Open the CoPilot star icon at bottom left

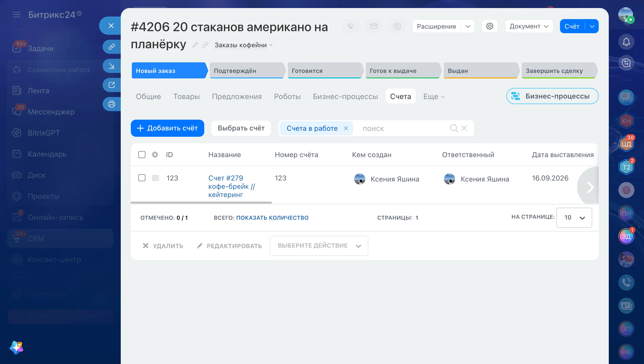(17, 348)
